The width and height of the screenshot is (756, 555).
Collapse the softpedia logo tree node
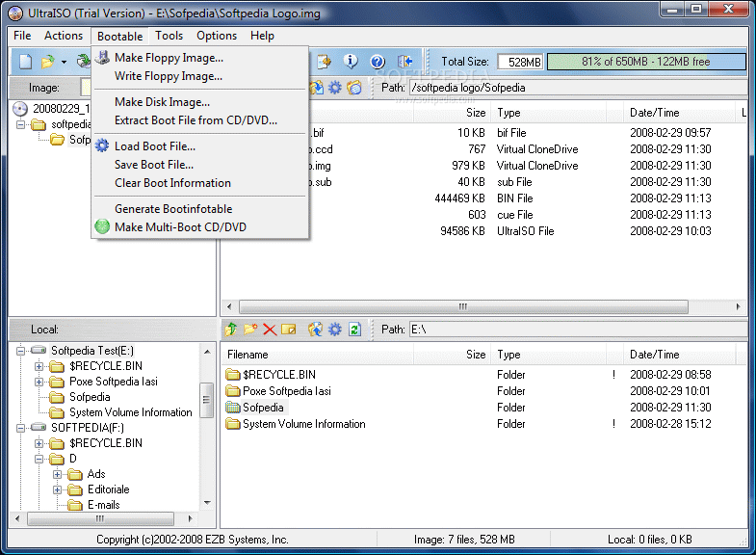pyautogui.click(x=21, y=124)
